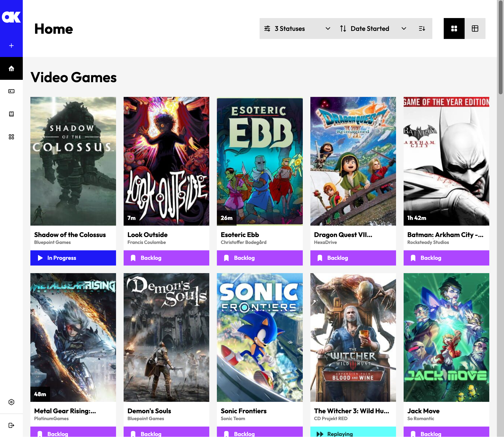Open the settings hexagon icon
This screenshot has width=504, height=437.
click(11, 402)
